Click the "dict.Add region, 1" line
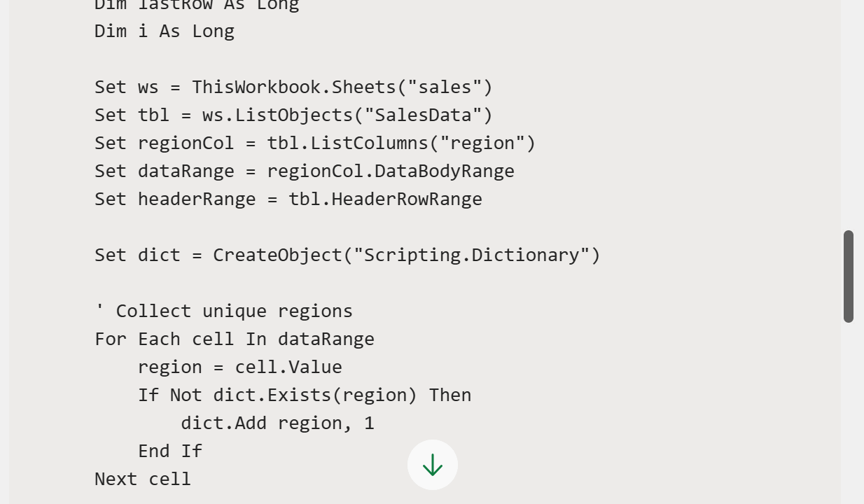The width and height of the screenshot is (864, 504). [277, 423]
